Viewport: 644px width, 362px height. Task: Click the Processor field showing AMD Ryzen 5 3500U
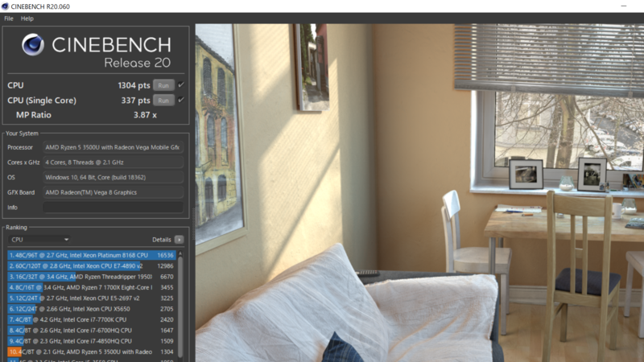pyautogui.click(x=113, y=147)
